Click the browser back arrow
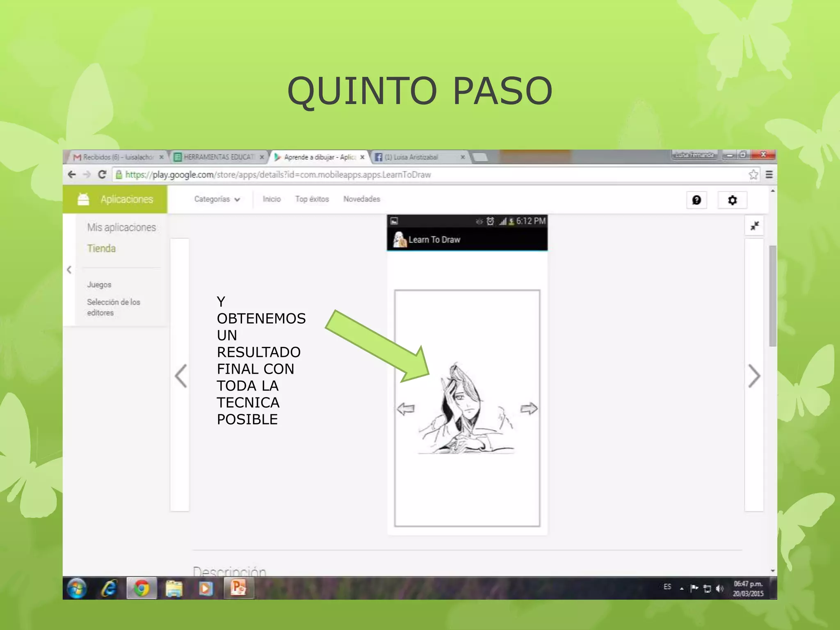This screenshot has width=840, height=630. click(72, 175)
